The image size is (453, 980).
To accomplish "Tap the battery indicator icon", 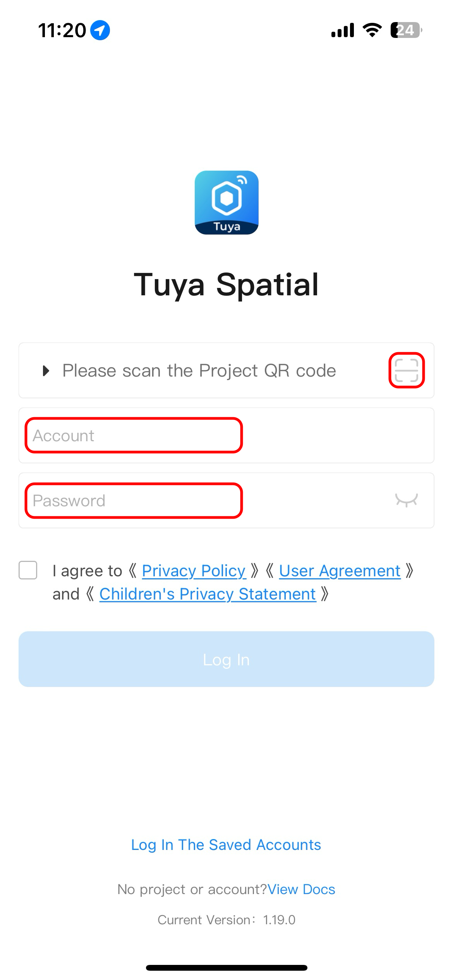I will pos(406,30).
